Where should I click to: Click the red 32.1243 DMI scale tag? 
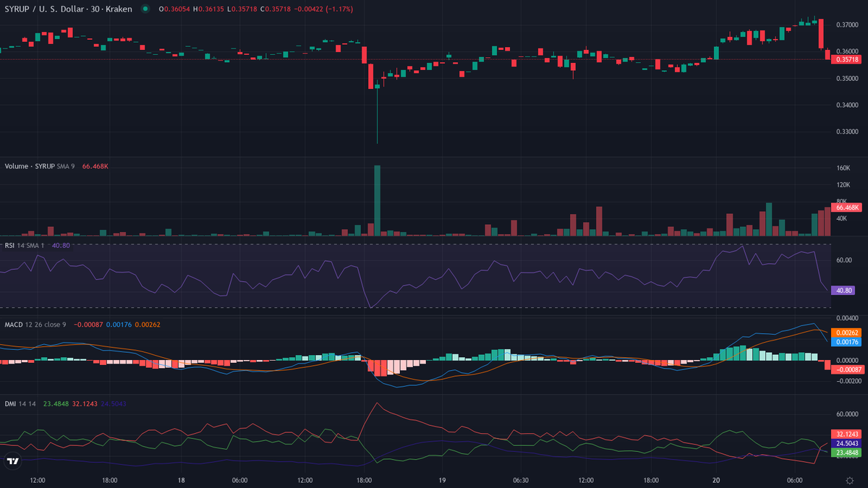[x=847, y=435]
